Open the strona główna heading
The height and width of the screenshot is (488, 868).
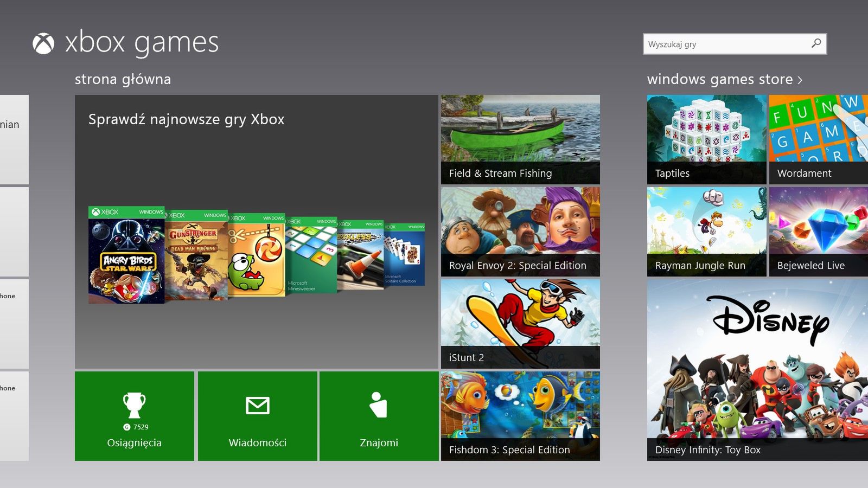tap(123, 79)
